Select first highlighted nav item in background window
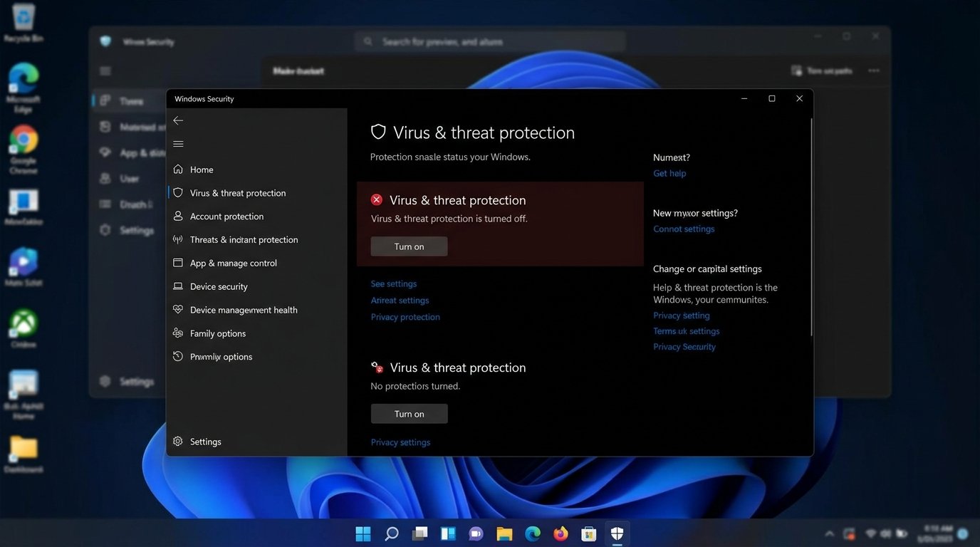Image resolution: width=980 pixels, height=547 pixels. click(x=127, y=101)
